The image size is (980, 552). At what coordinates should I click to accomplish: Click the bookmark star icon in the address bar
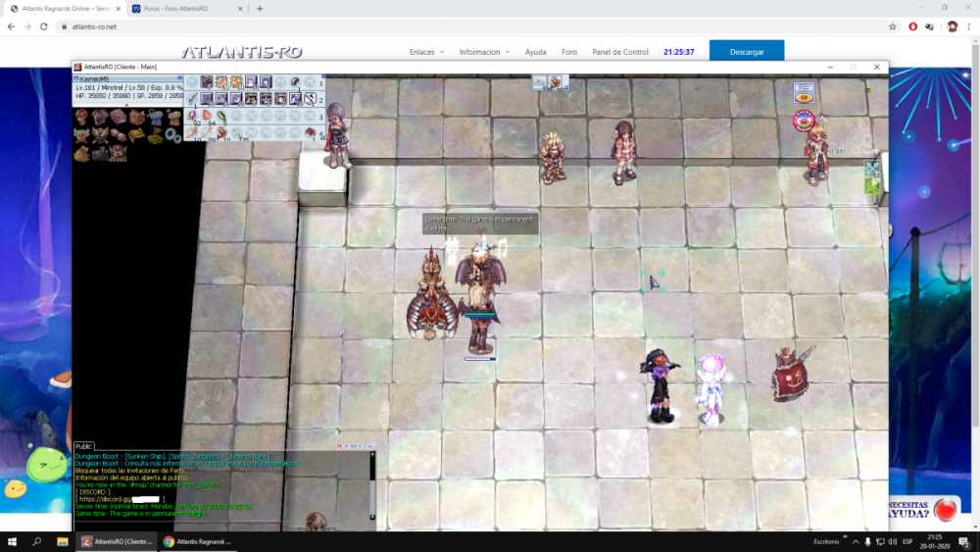pos(893,26)
